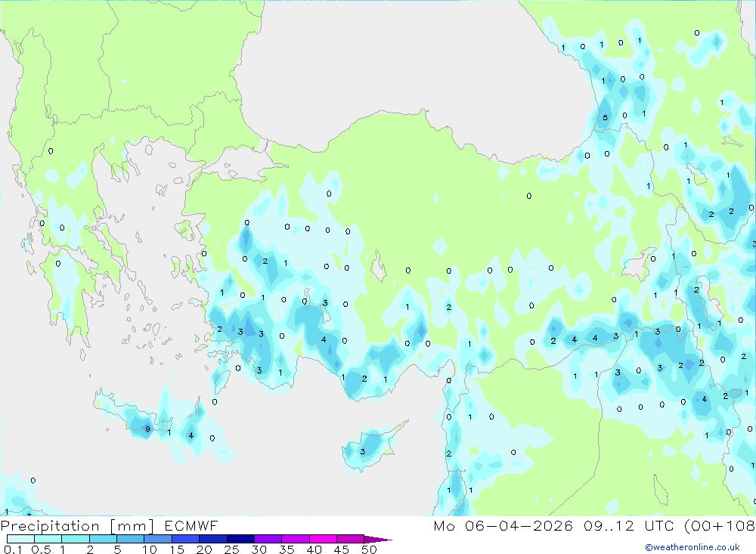Click the '0.1' legend scale label
Image resolution: width=756 pixels, height=554 pixels.
(13, 549)
